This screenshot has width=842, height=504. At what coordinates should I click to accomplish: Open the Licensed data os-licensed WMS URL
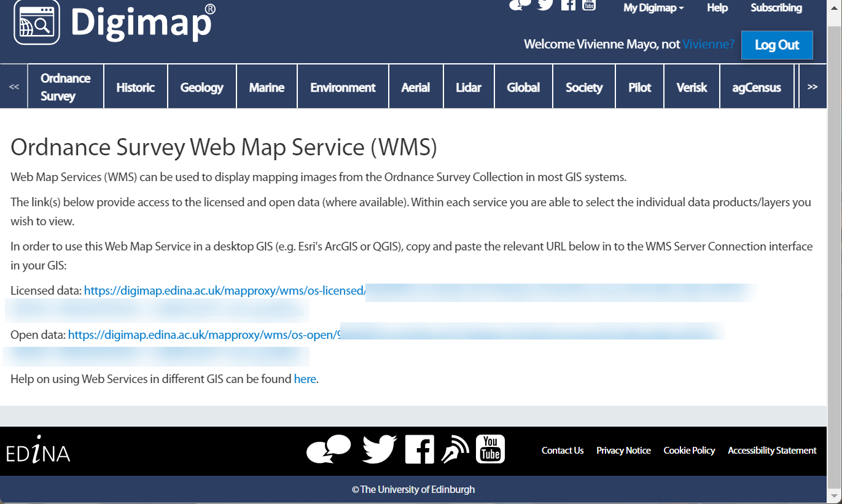coord(225,290)
